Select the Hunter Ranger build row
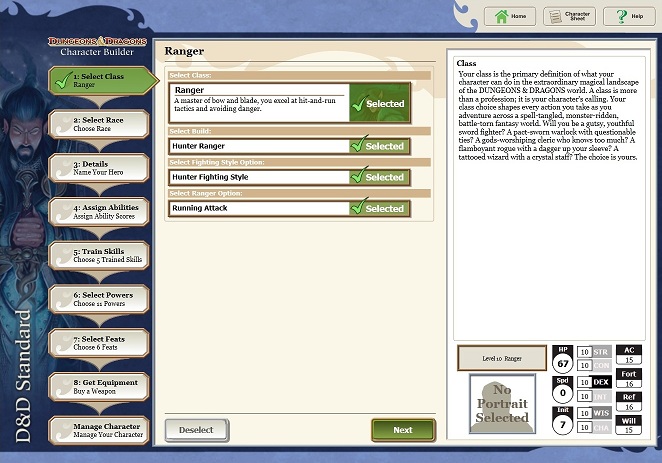 click(x=290, y=146)
